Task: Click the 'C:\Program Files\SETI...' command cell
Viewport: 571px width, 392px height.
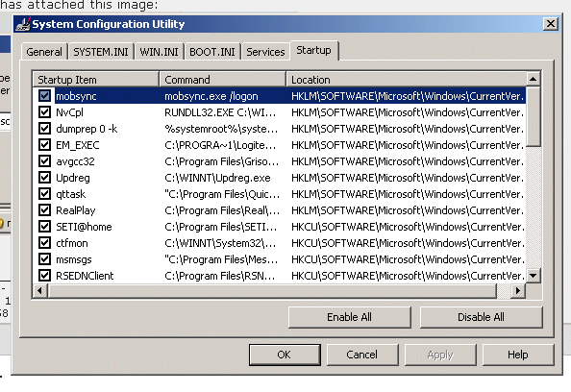Action: tap(221, 227)
